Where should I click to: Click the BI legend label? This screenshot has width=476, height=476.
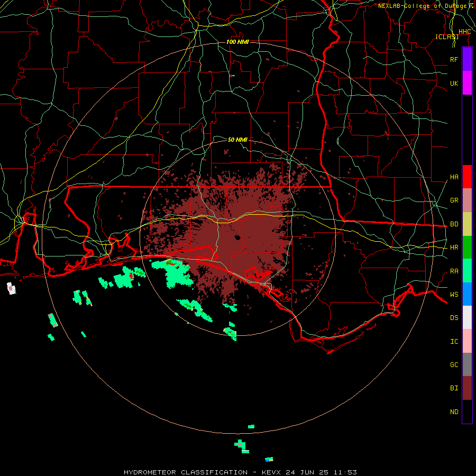click(454, 388)
